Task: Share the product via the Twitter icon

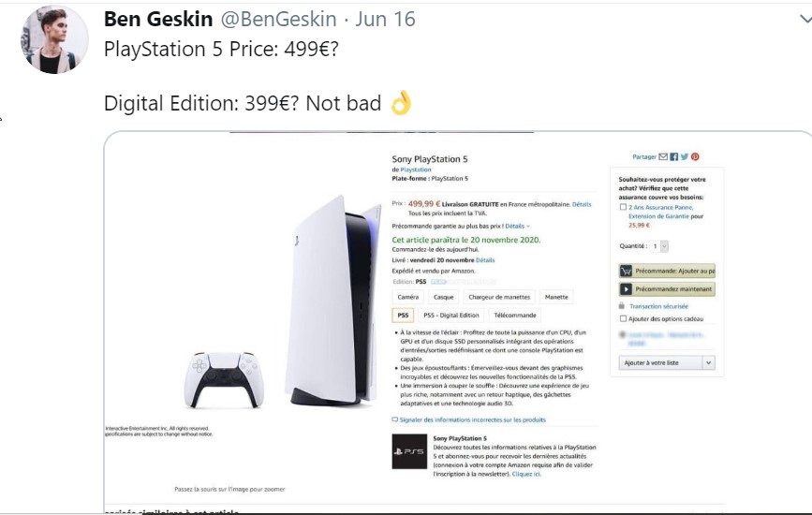Action: [684, 156]
